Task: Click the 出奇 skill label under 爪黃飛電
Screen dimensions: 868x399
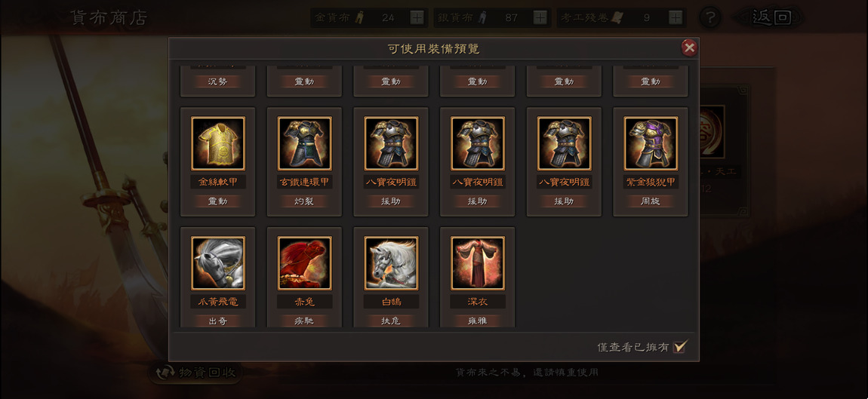Action: click(x=218, y=321)
